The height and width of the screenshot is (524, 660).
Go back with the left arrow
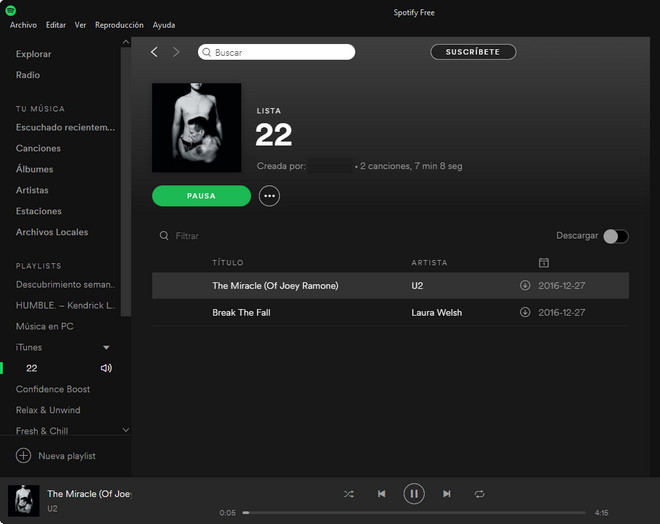154,52
